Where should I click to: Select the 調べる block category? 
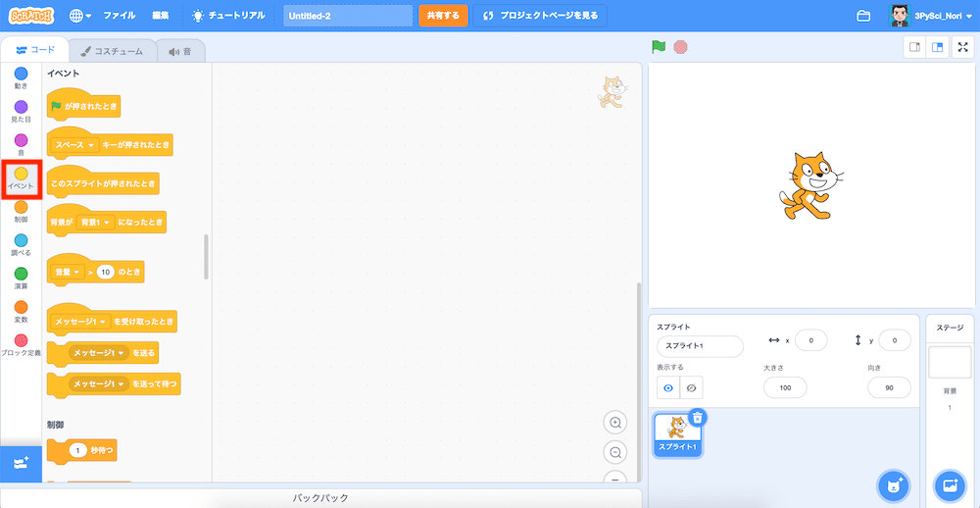click(x=22, y=245)
